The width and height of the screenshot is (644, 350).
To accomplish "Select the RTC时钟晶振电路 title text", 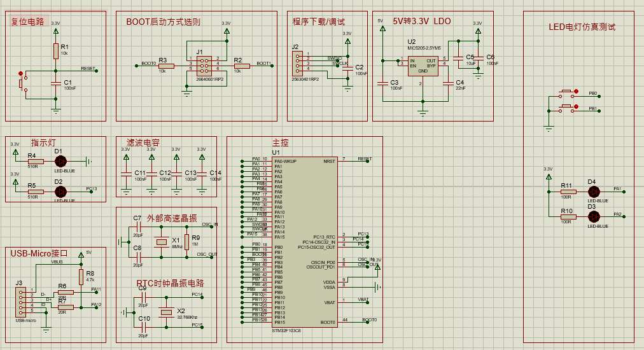I will pyautogui.click(x=170, y=283).
